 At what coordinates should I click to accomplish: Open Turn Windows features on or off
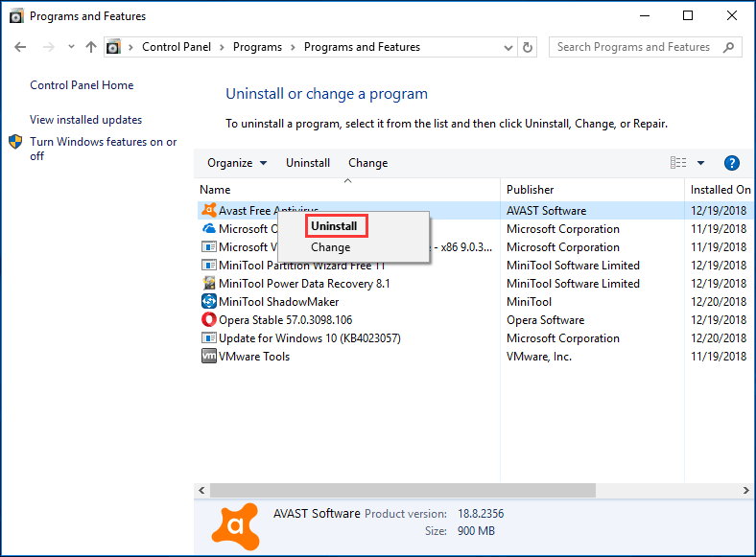tap(104, 149)
